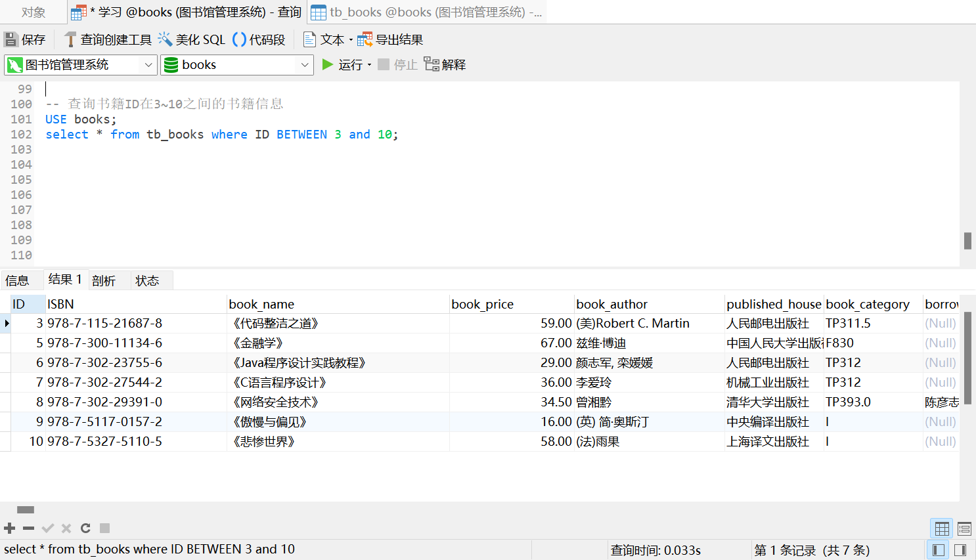Click the book_price column header

coord(512,304)
